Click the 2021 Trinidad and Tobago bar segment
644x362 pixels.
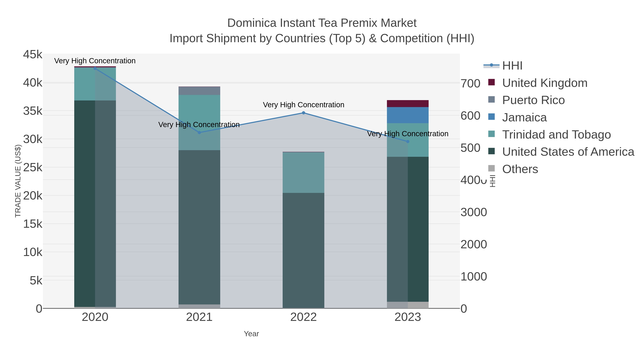click(x=199, y=122)
